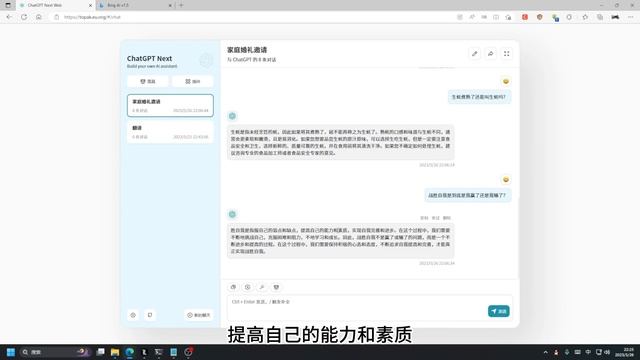Click the copy action above last reply
The width and height of the screenshot is (640, 360).
tap(424, 218)
